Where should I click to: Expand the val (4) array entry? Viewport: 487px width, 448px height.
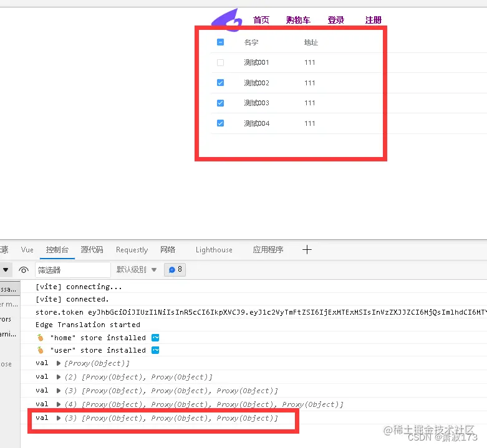[58, 404]
